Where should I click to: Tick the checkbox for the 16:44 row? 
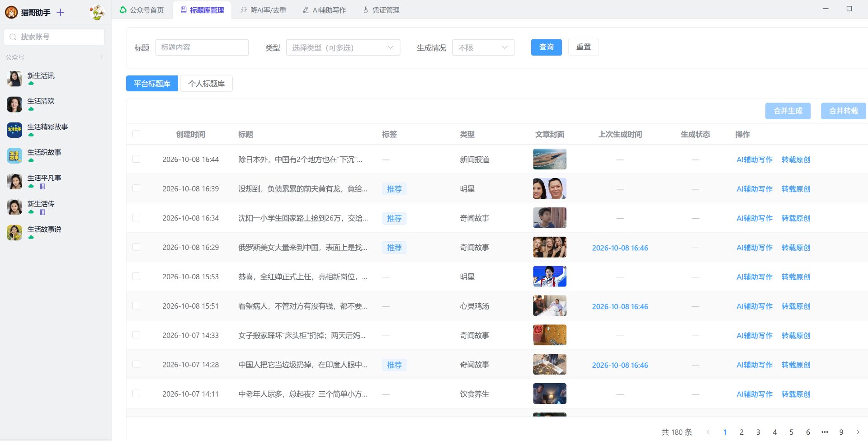pos(136,159)
